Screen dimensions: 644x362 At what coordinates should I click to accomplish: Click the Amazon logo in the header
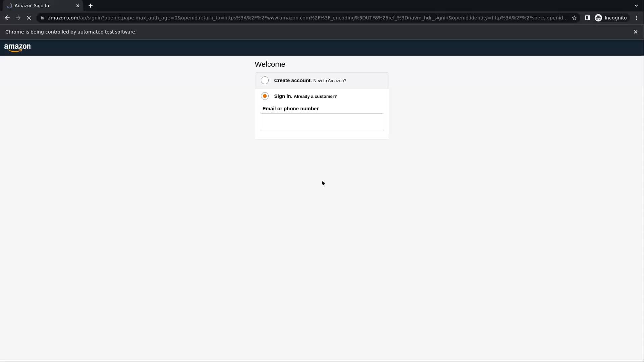17,48
